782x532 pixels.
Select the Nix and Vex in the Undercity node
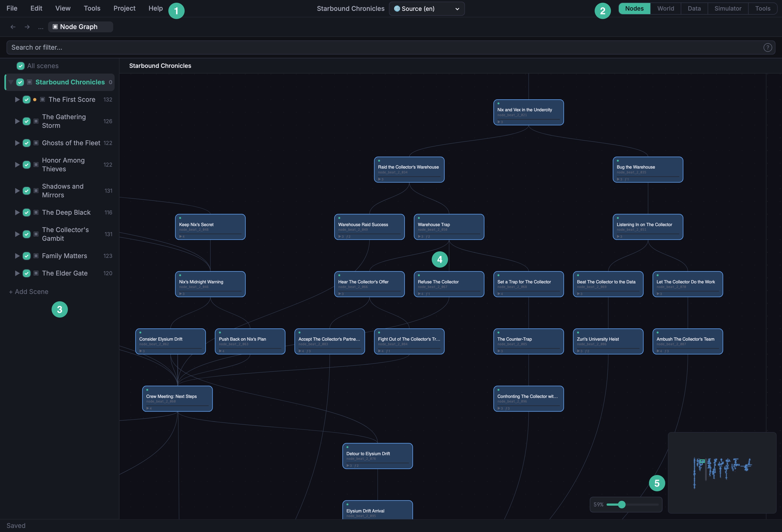(x=528, y=112)
